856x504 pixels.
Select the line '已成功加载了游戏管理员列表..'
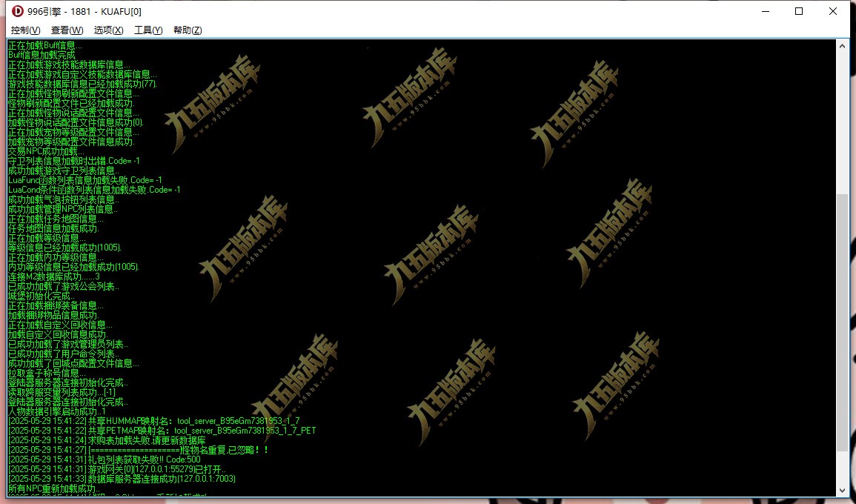pyautogui.click(x=67, y=343)
